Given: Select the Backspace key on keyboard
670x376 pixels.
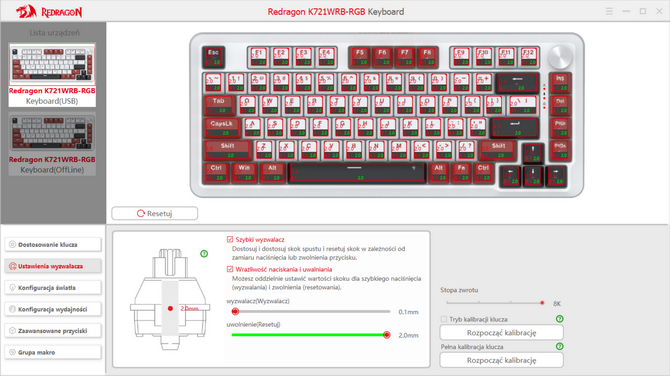Looking at the screenshot, I should pyautogui.click(x=517, y=83).
